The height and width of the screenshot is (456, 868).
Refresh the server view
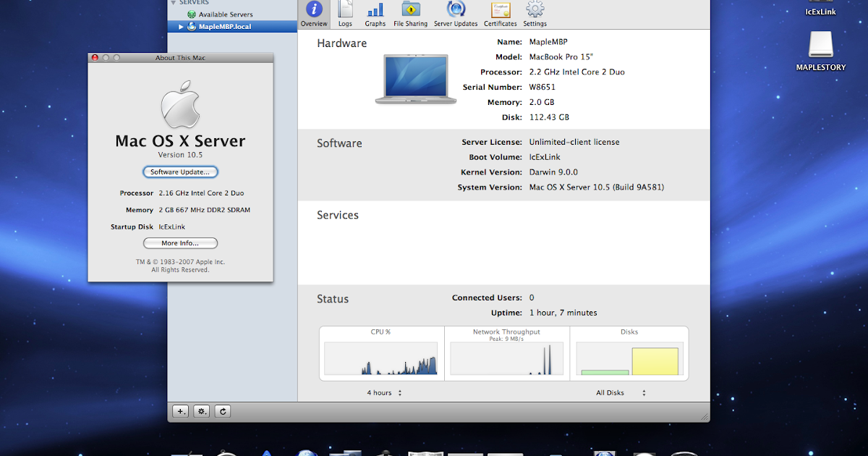click(x=222, y=410)
